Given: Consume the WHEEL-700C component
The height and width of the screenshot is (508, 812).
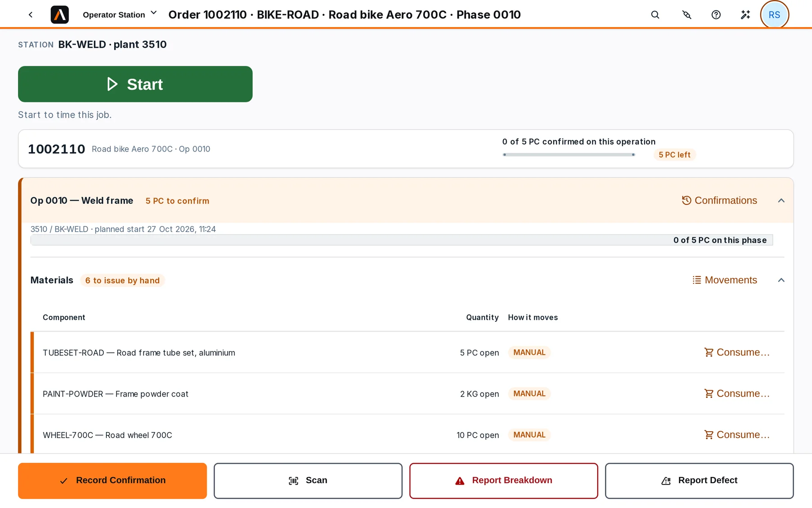Looking at the screenshot, I should click(737, 435).
